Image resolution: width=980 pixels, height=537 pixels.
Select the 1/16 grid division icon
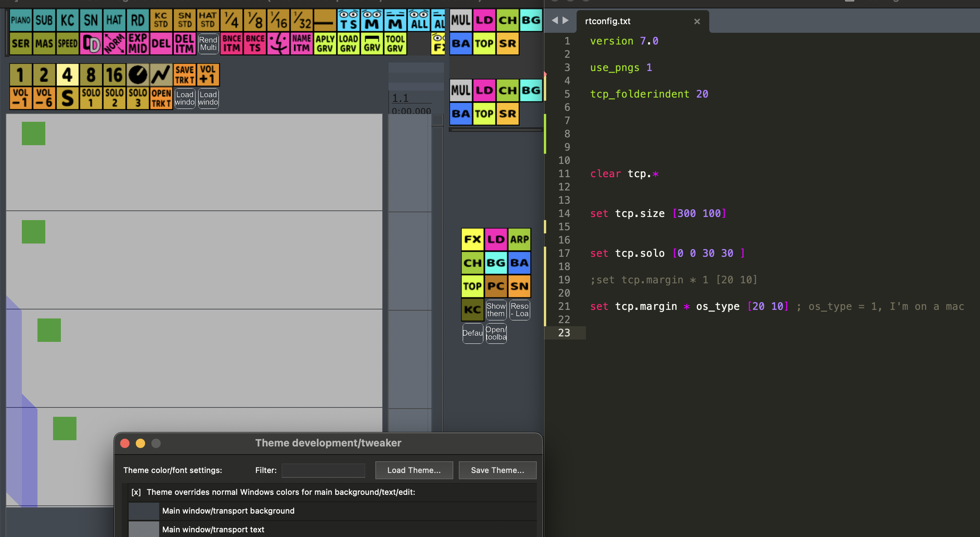pos(279,20)
